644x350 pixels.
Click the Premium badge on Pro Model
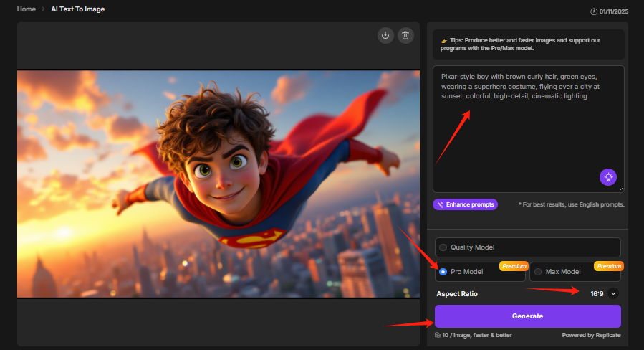click(x=514, y=266)
